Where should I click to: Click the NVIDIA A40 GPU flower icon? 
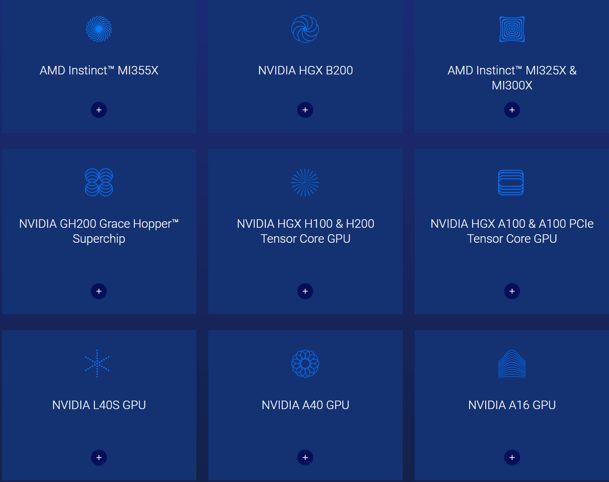305,363
